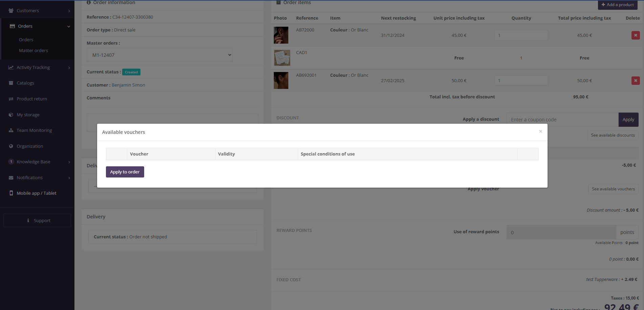This screenshot has width=644, height=310.
Task: Open the Mobile app / Tablet icon
Action: point(11,193)
